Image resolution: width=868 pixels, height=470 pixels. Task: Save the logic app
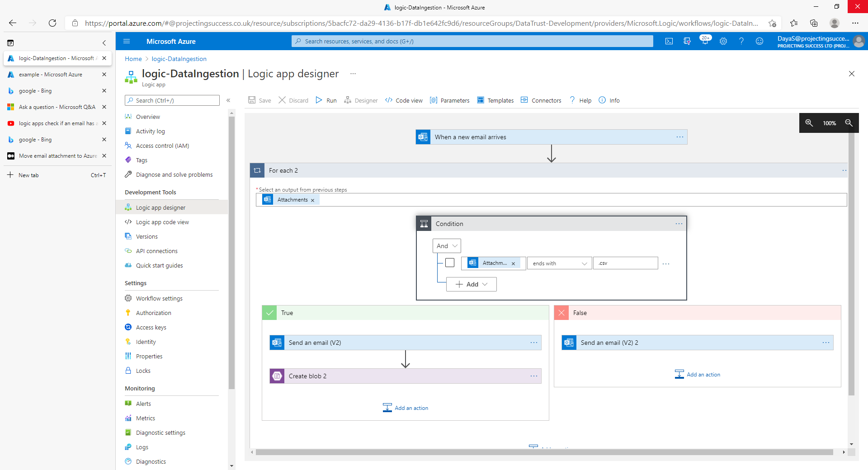(259, 100)
